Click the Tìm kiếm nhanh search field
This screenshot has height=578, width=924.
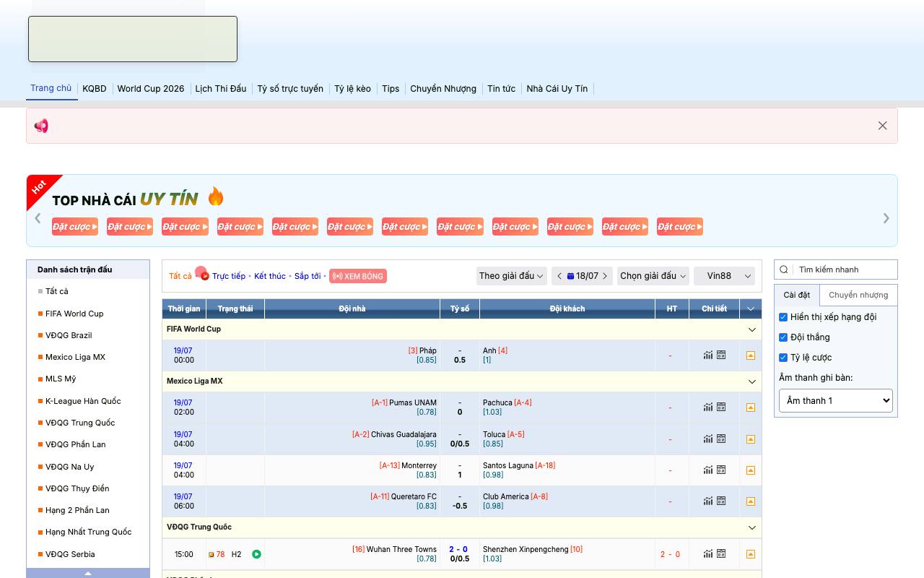coord(845,269)
